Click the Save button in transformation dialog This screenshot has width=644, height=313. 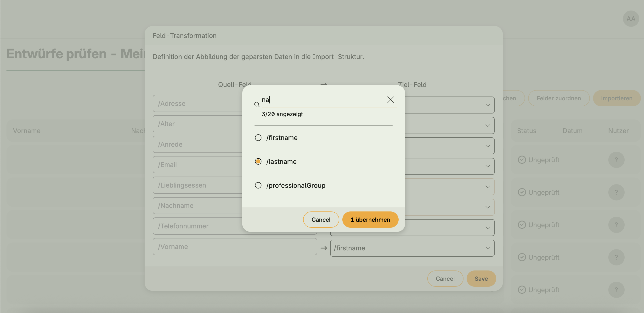[481, 279]
